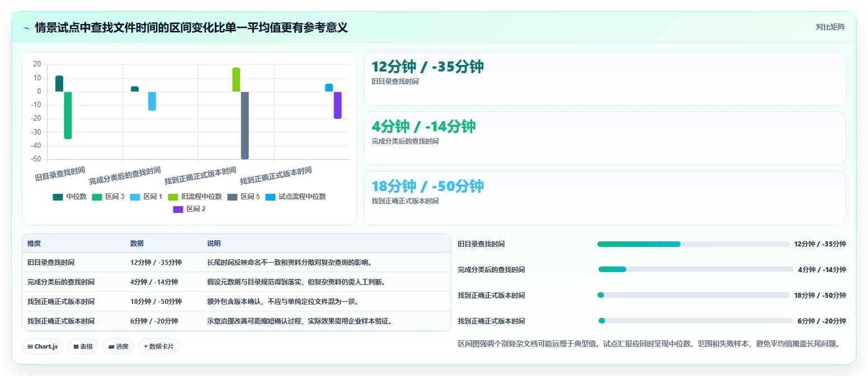Click the 对比矩阵 tag in the header
Image resolution: width=868 pixels, height=376 pixels.
[x=831, y=27]
